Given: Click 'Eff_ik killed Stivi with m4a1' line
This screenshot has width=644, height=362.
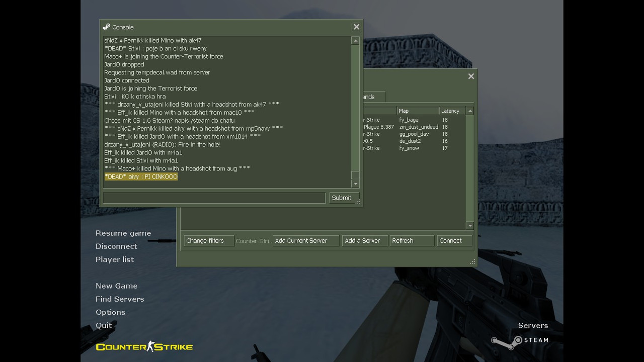Looking at the screenshot, I should click(x=141, y=161).
